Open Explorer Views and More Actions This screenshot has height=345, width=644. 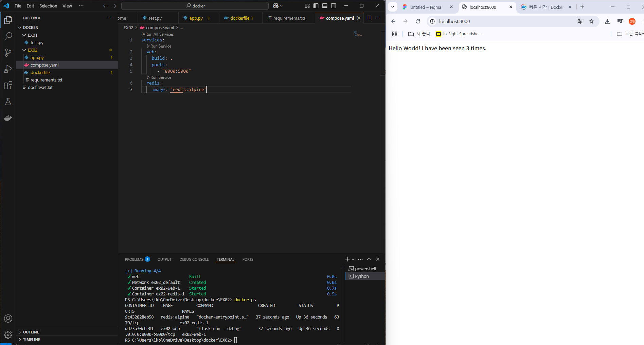pyautogui.click(x=110, y=18)
